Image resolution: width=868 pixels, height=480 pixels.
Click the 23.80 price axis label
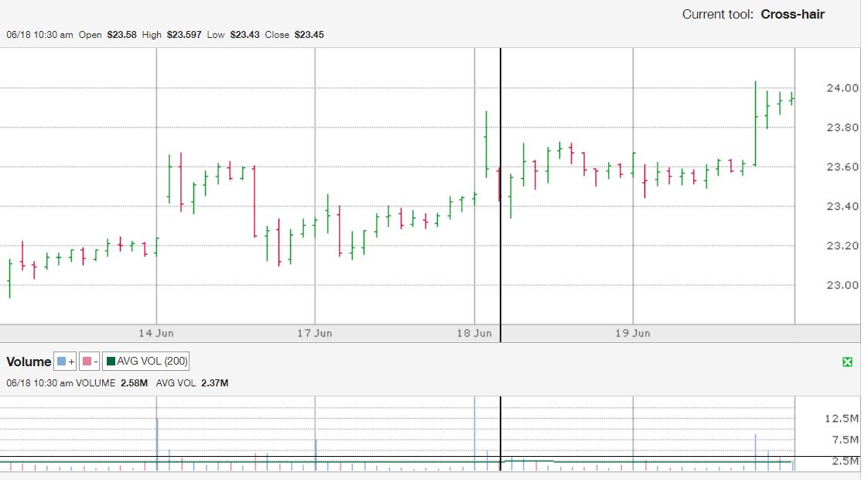pos(842,128)
